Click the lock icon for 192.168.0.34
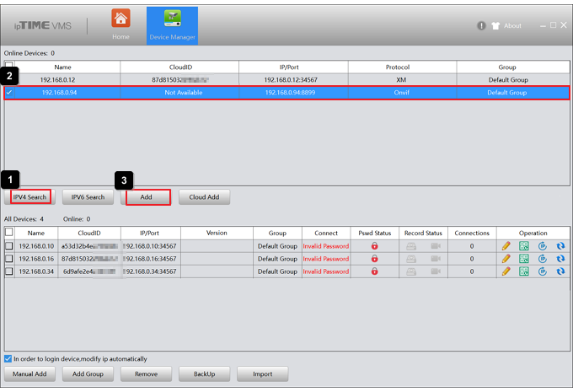 point(375,271)
